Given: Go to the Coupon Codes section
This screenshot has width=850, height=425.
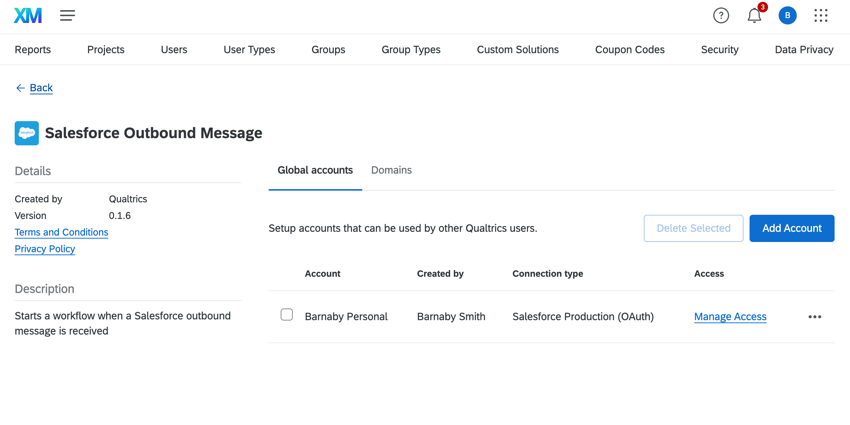Looking at the screenshot, I should click(630, 49).
